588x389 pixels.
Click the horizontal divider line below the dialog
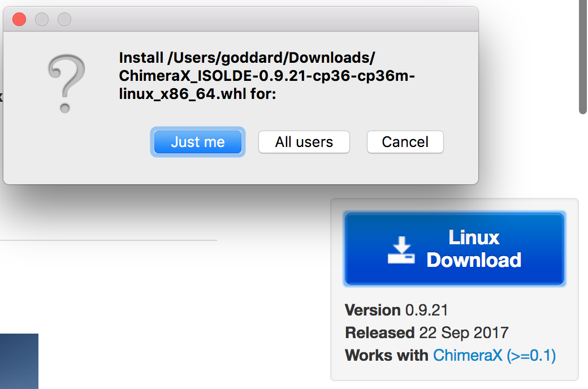(x=107, y=240)
